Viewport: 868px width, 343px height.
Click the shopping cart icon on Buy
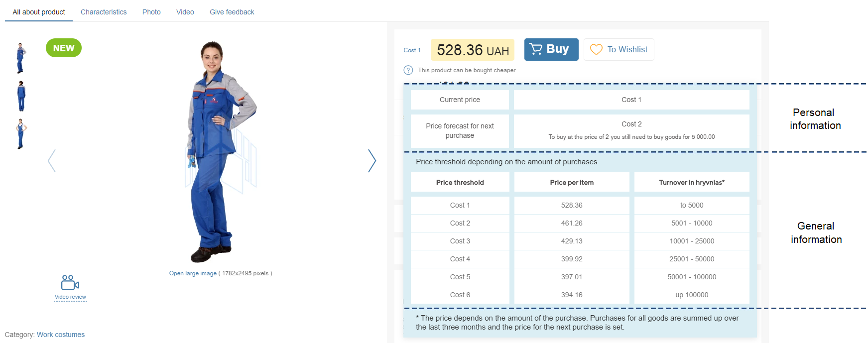[536, 49]
